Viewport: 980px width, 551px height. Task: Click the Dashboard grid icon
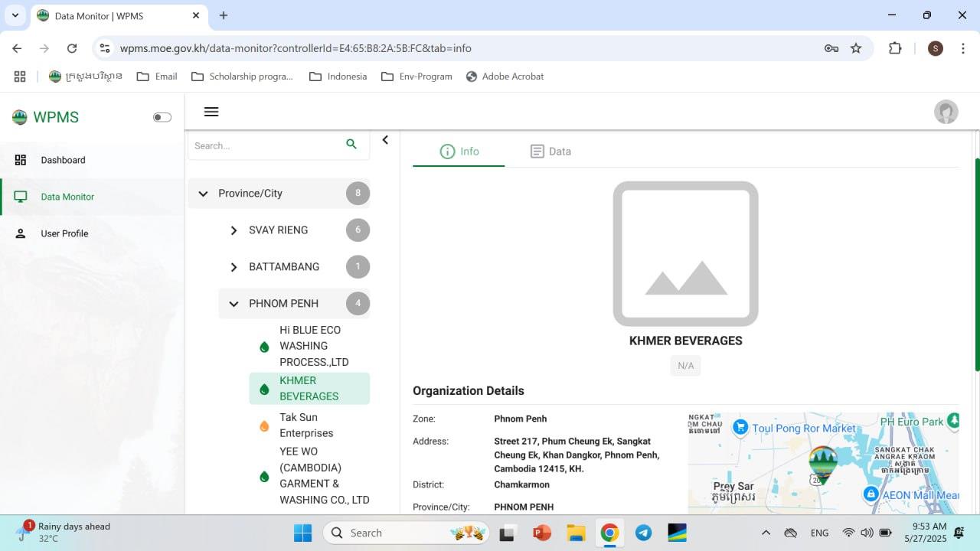click(x=21, y=160)
